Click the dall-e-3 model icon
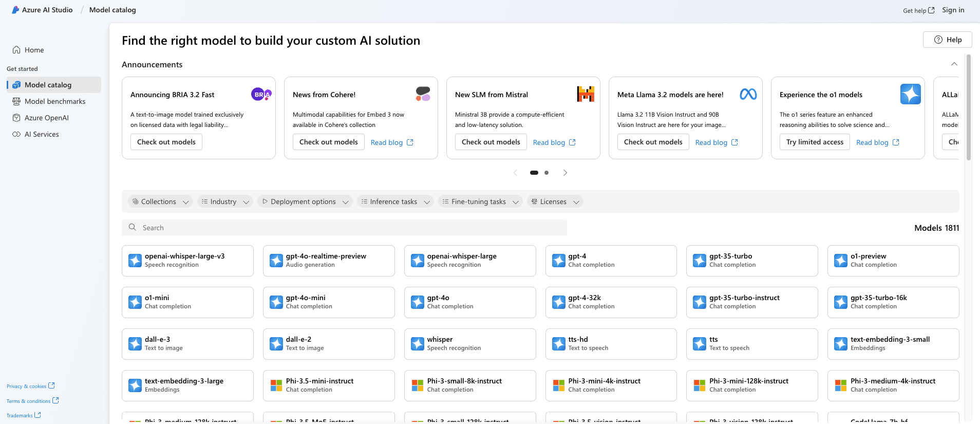Screen dimensions: 980x424 click(135, 344)
